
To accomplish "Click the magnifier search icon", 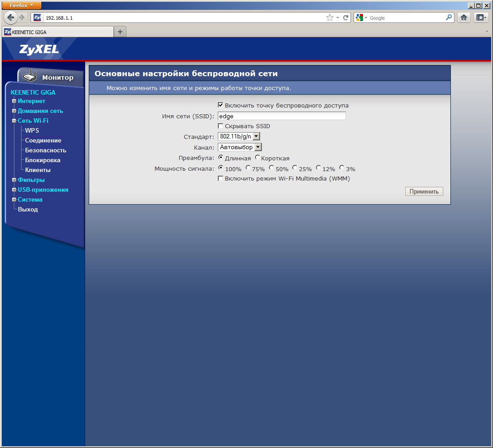I will 449,17.
